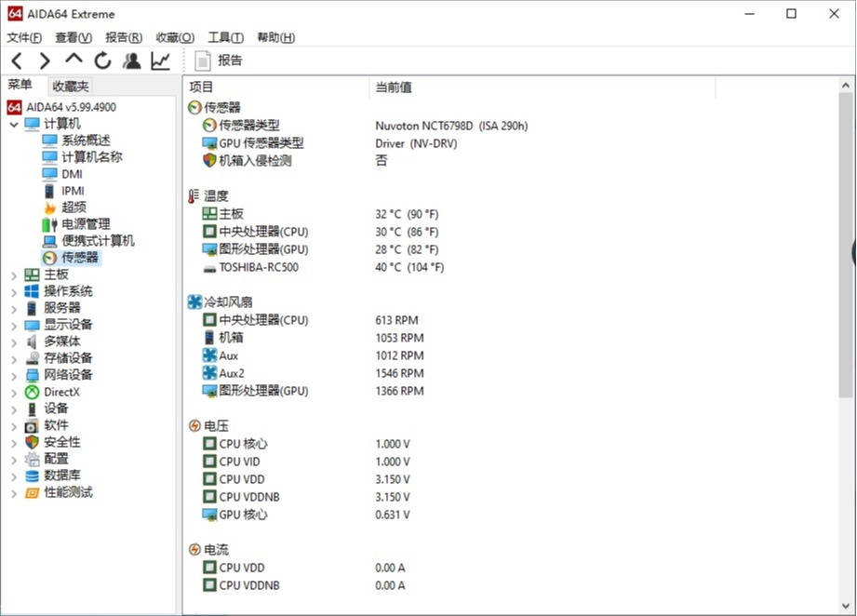Click the scroll down arrow of the report list

coord(846,606)
